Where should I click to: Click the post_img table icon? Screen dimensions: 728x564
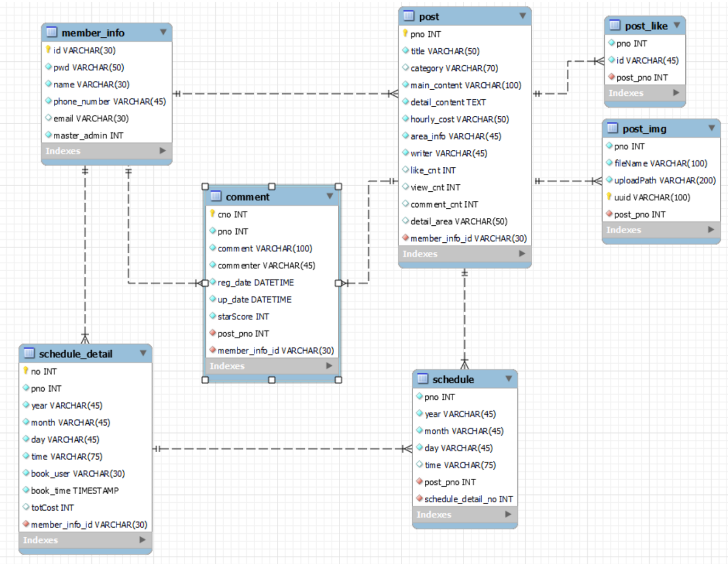pos(612,128)
